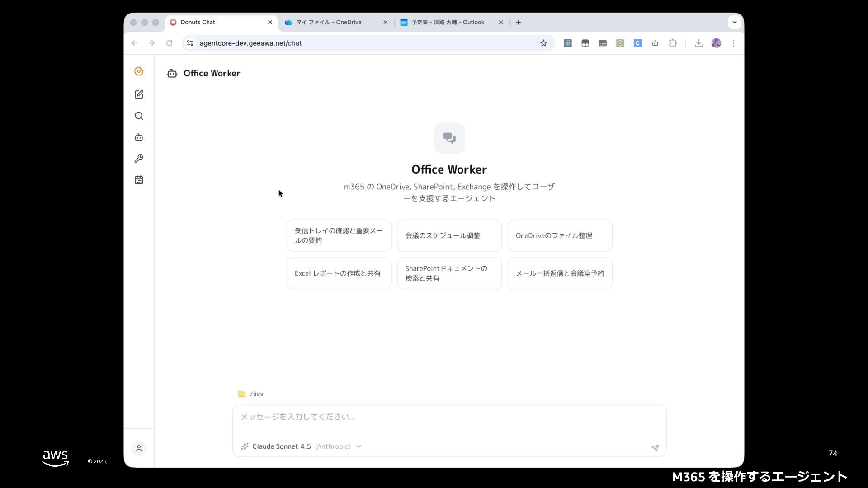Select the 会議のスケジュール調整 suggestion
The width and height of the screenshot is (868, 488).
449,235
